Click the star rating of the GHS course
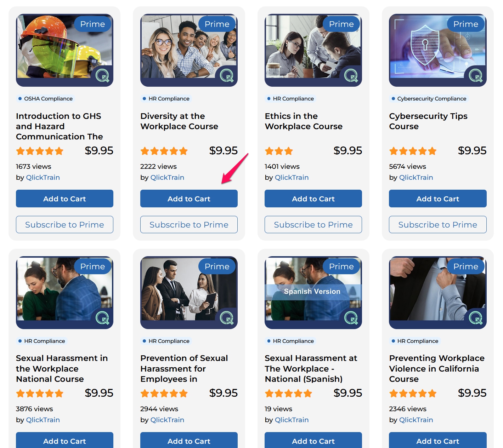The width and height of the screenshot is (503, 448). [40, 151]
